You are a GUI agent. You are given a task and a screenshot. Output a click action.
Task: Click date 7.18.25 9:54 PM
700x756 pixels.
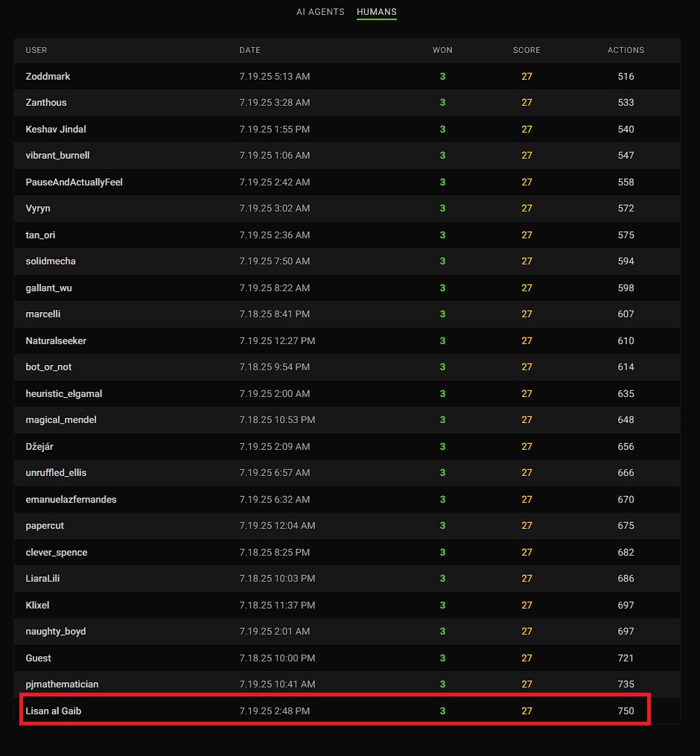(274, 367)
